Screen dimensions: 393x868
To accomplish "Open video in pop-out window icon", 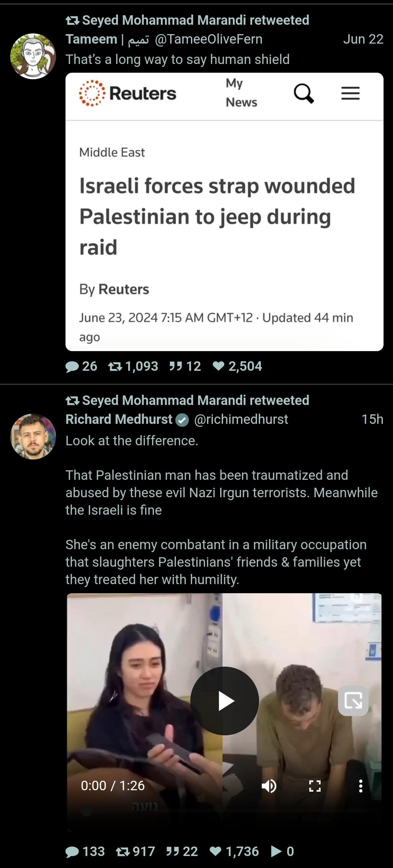I will [353, 701].
